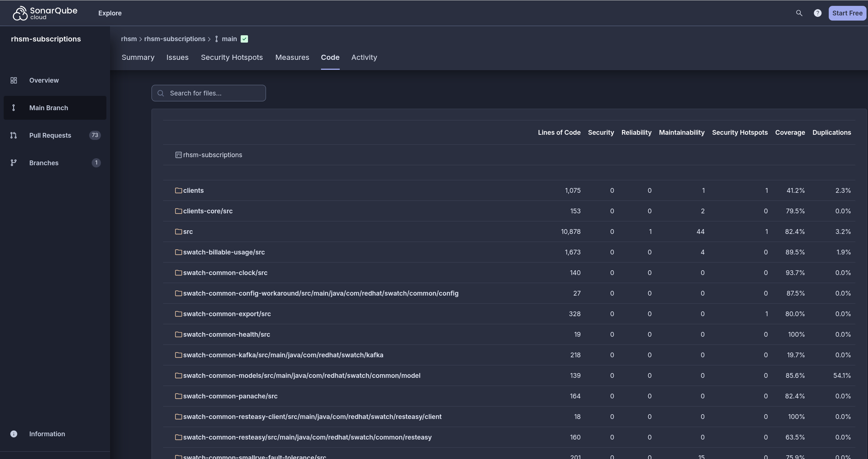Click the rhsm breadcrumb link
Image resolution: width=868 pixels, height=459 pixels.
[129, 39]
